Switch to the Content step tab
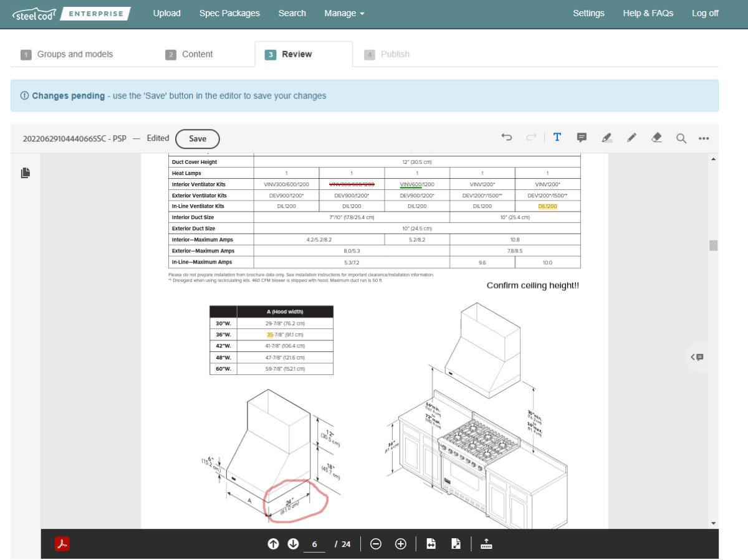This screenshot has height=560, width=748. point(189,54)
